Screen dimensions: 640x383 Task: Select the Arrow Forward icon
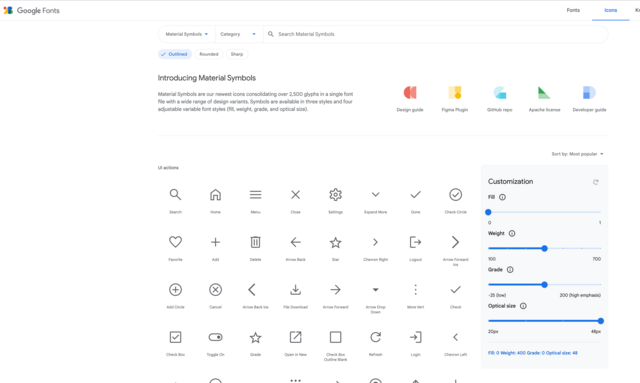coord(336,289)
